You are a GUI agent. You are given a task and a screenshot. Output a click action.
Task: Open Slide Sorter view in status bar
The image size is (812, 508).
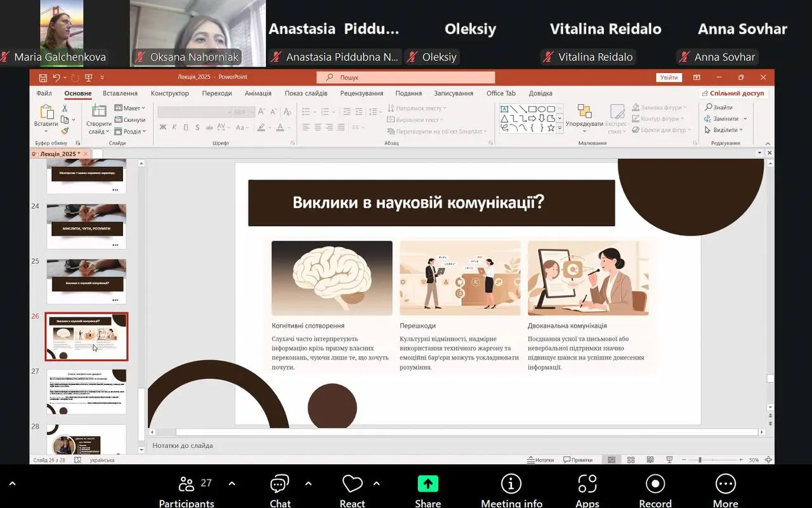click(631, 460)
